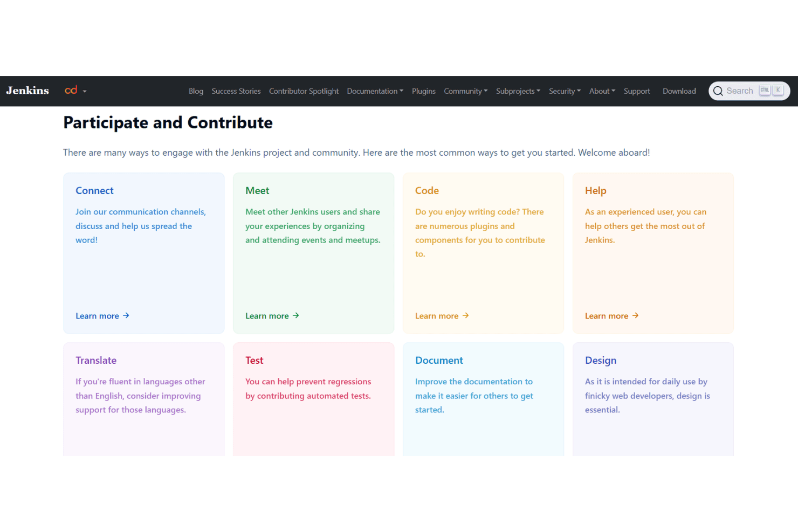The image size is (798, 532).
Task: Open the Support navbar link
Action: [637, 91]
